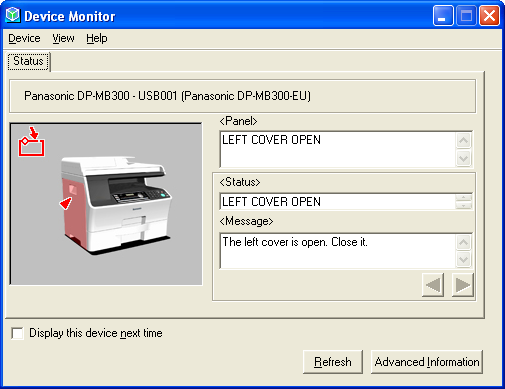
Task: Close the Device Monitor window
Action: tap(489, 15)
